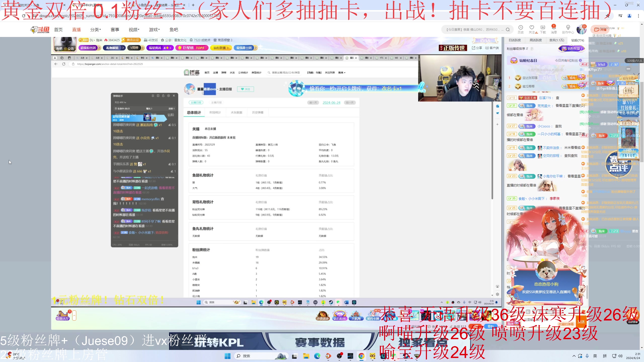Viewport: 644px width, 362px height.
Task: Go to 直播 in Douyu navigation
Action: pos(76,30)
